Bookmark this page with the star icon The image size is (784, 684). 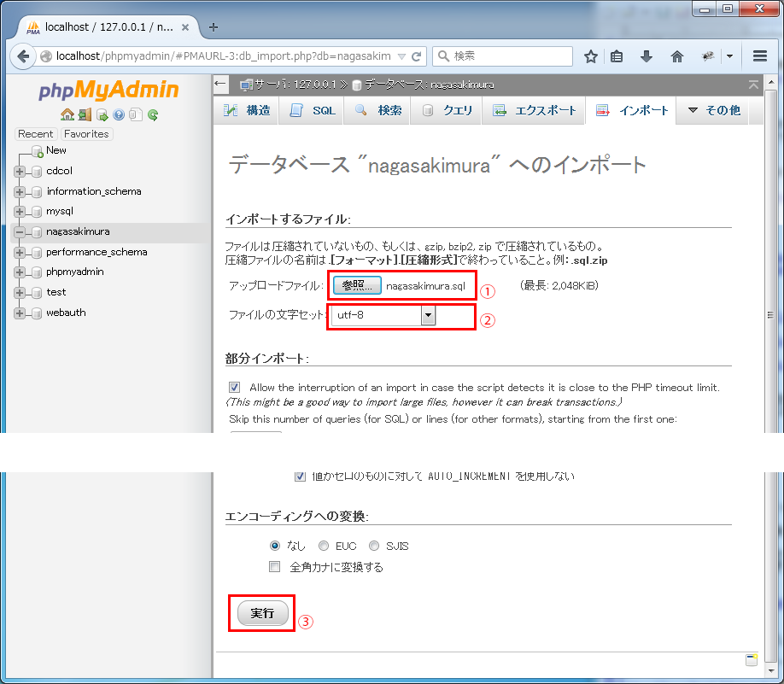[x=590, y=56]
